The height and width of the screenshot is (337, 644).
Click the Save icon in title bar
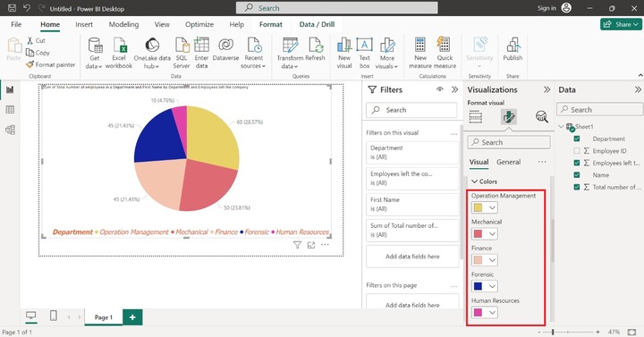pos(12,8)
